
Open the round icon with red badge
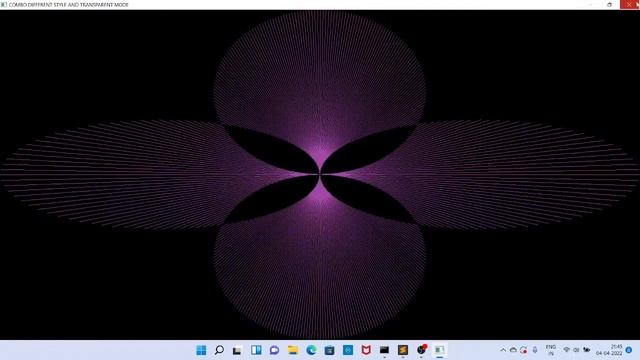pyautogui.click(x=421, y=350)
